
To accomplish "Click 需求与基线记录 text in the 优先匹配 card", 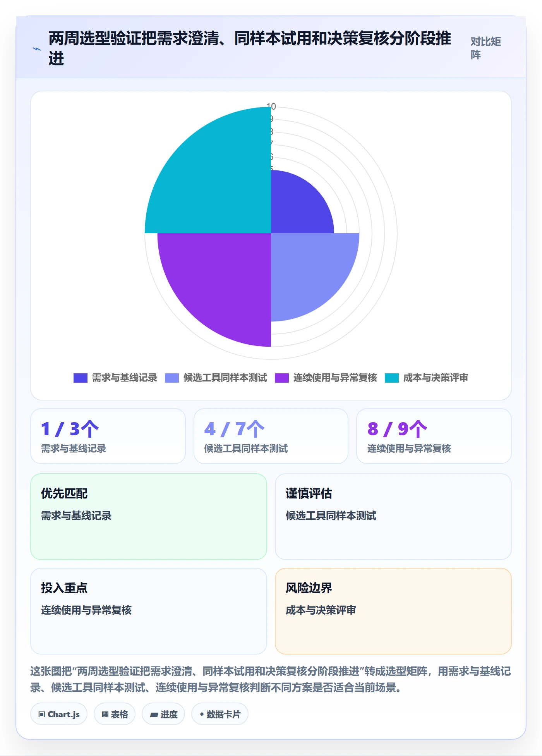I will 76,516.
